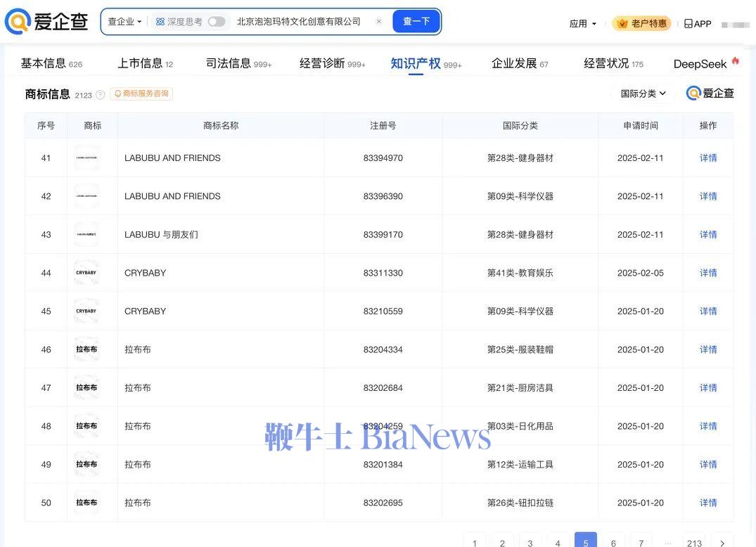Switch to the 上市信息 tab
Screen dimensions: 756x547
coord(145,63)
